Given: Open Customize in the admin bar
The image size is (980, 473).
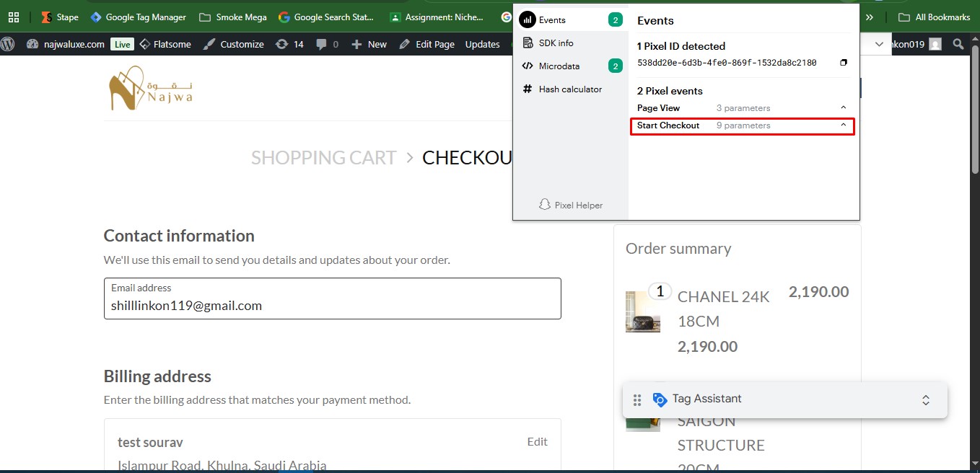Looking at the screenshot, I should click(234, 44).
